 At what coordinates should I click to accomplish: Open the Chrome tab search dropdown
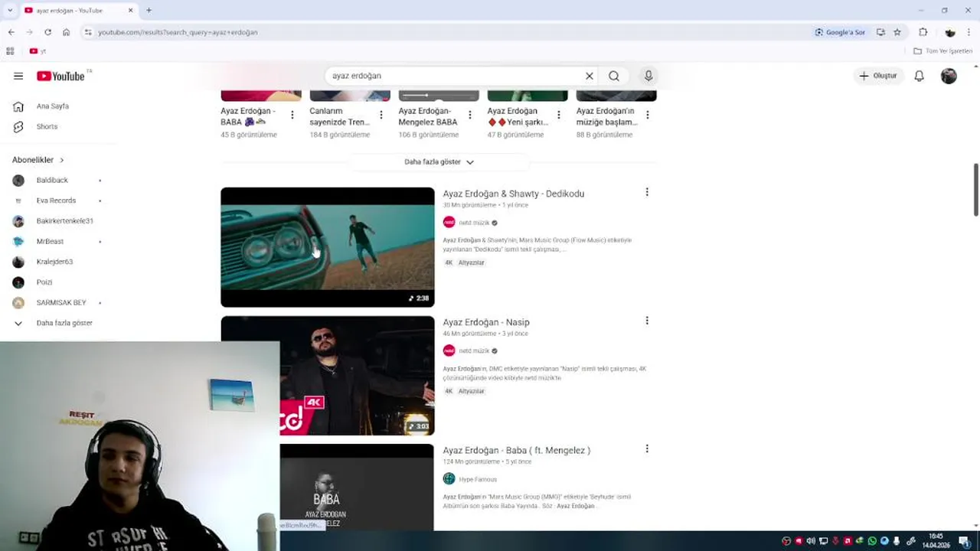(x=9, y=10)
